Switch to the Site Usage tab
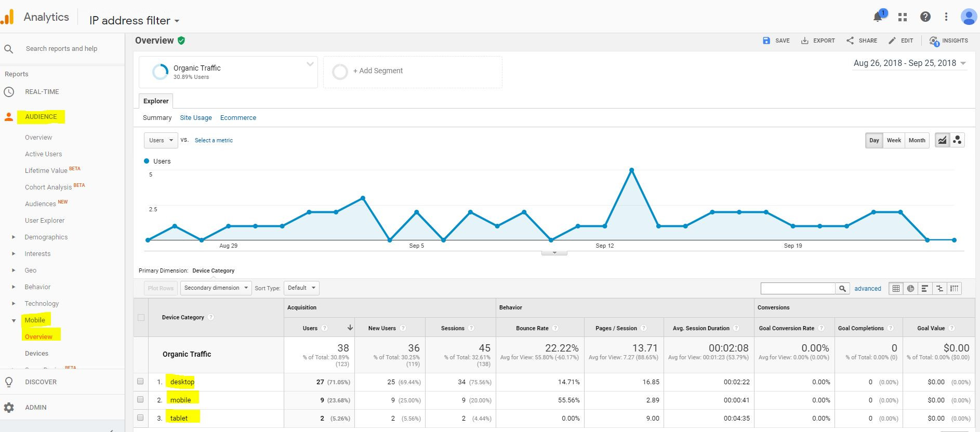 tap(196, 118)
